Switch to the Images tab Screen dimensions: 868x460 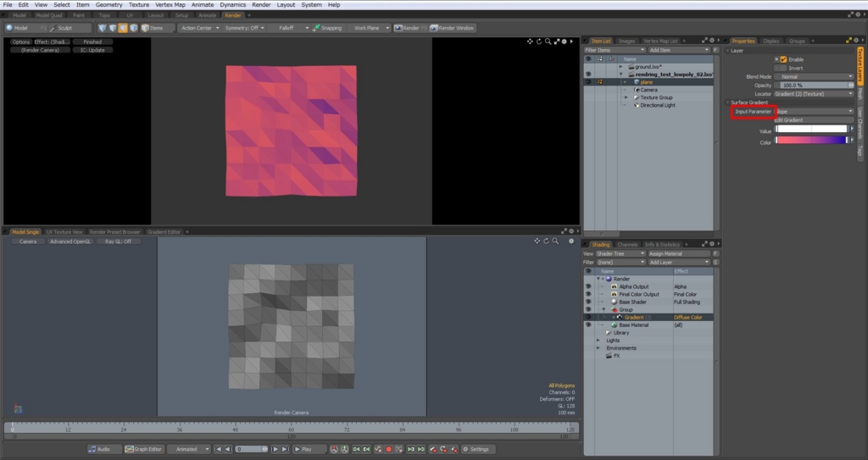tap(626, 41)
